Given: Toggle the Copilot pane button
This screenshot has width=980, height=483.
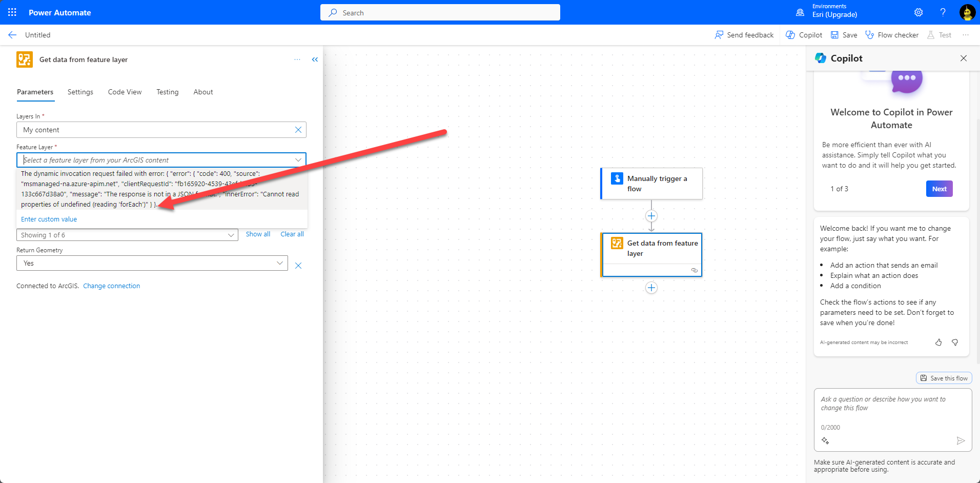Looking at the screenshot, I should (804, 35).
